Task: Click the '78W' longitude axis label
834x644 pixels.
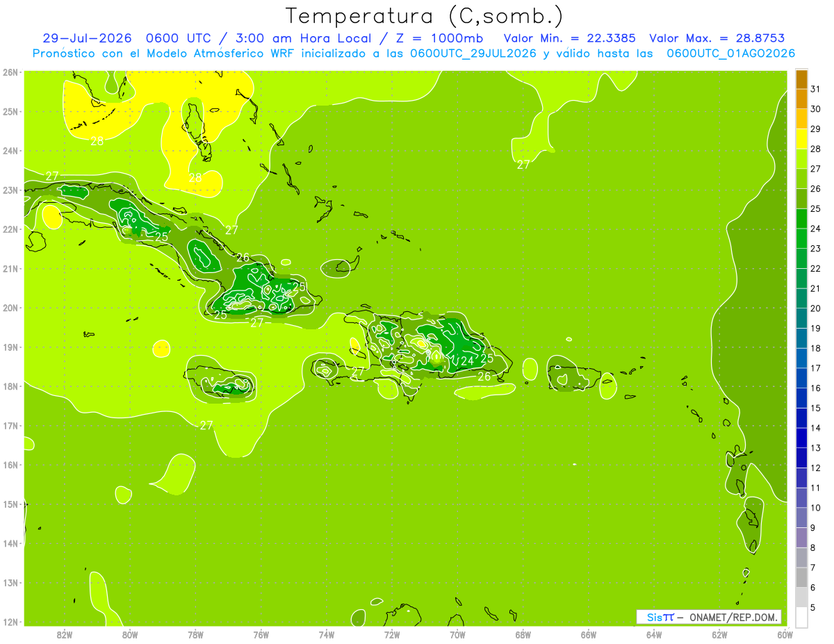Action: tap(195, 634)
